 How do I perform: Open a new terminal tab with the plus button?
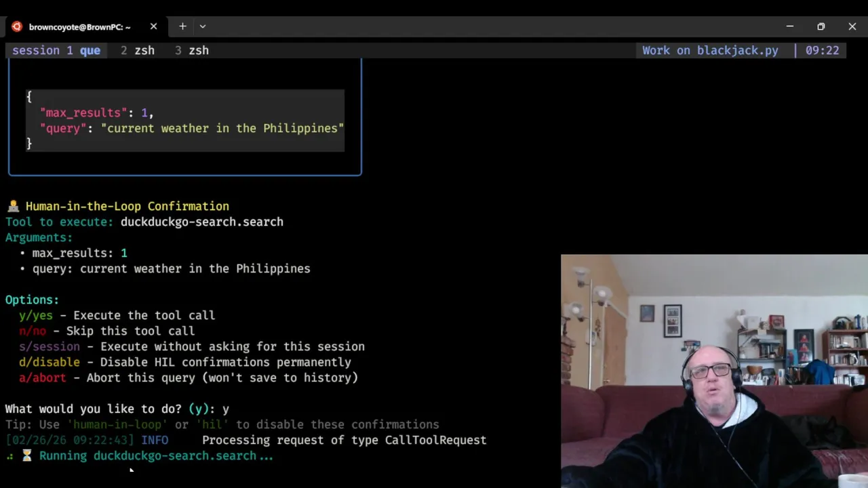(182, 26)
